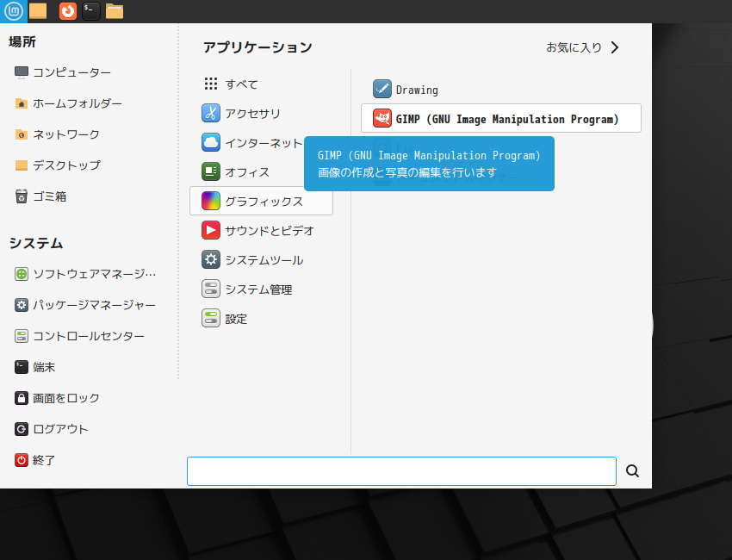732x560 pixels.
Task: Open ネットワーク from places
Action: click(x=66, y=134)
